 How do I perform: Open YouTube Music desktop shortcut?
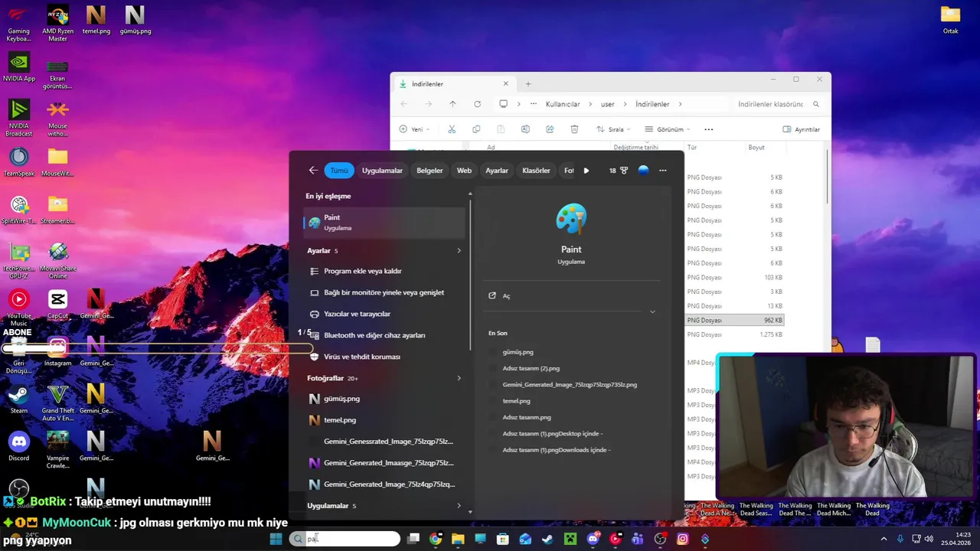point(19,308)
